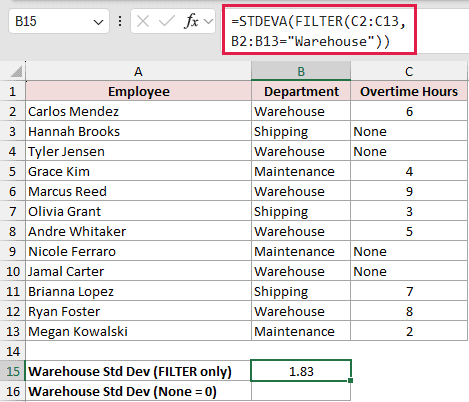Click Grace Kim's overtime value 4
469x402 pixels.
tap(409, 171)
